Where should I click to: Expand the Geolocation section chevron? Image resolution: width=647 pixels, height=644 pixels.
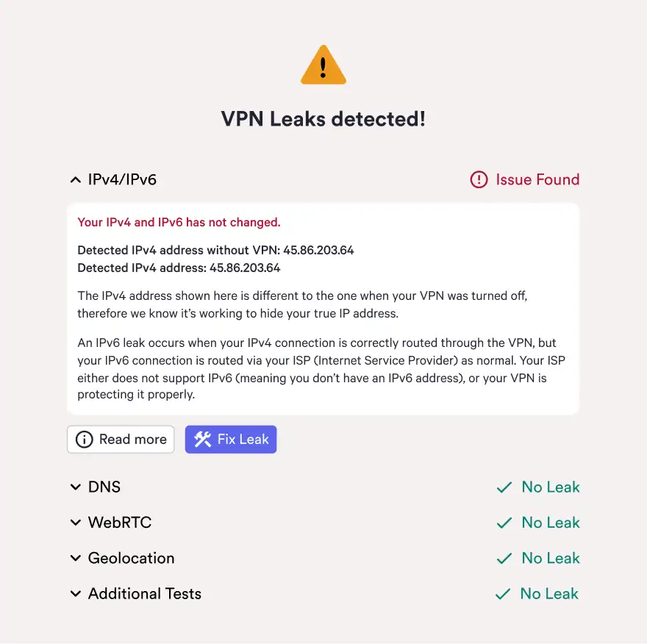[75, 559]
